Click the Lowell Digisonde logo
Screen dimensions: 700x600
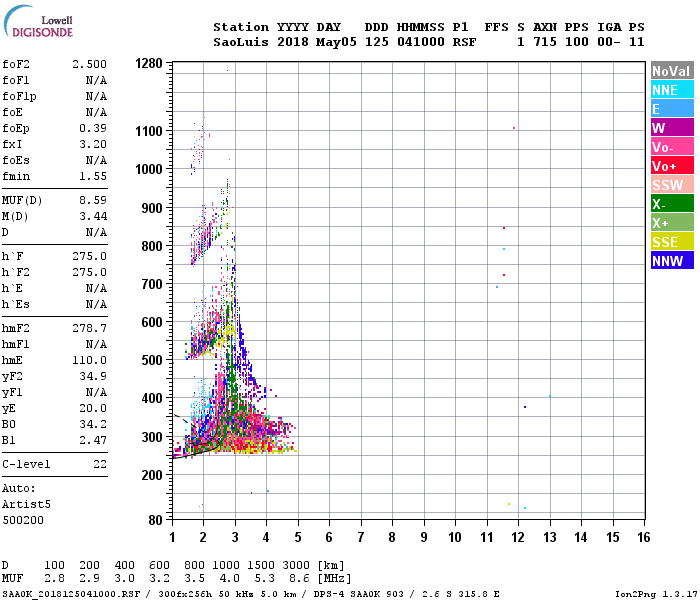click(x=38, y=21)
